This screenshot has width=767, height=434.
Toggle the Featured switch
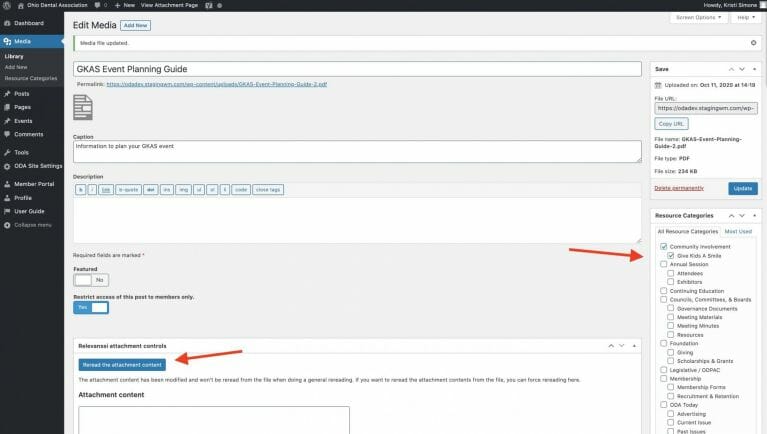tap(91, 280)
